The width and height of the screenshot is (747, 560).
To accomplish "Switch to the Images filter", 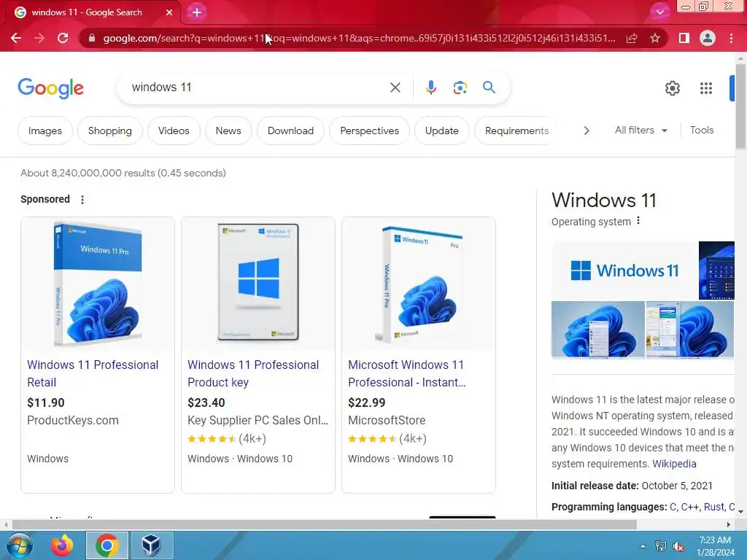I will [x=44, y=131].
